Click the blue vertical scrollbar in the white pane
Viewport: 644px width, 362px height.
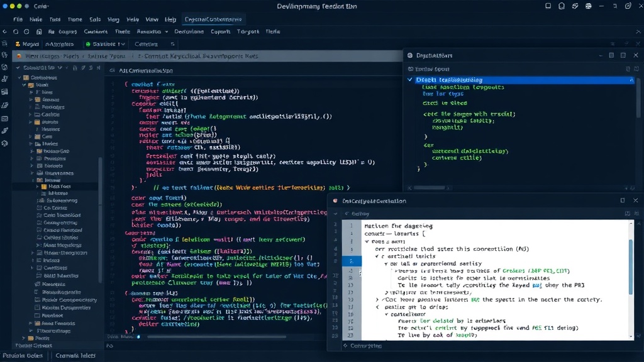631,266
